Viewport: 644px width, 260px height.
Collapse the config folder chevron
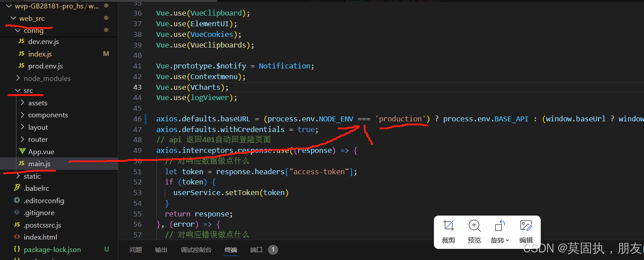18,30
